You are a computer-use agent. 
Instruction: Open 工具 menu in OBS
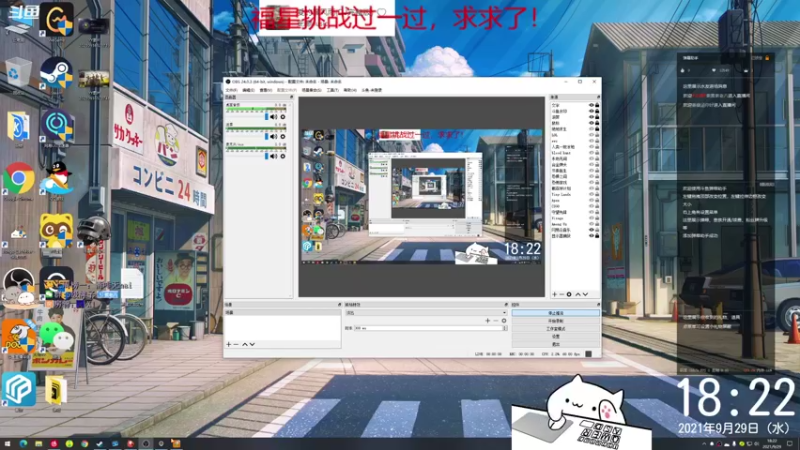pos(332,90)
